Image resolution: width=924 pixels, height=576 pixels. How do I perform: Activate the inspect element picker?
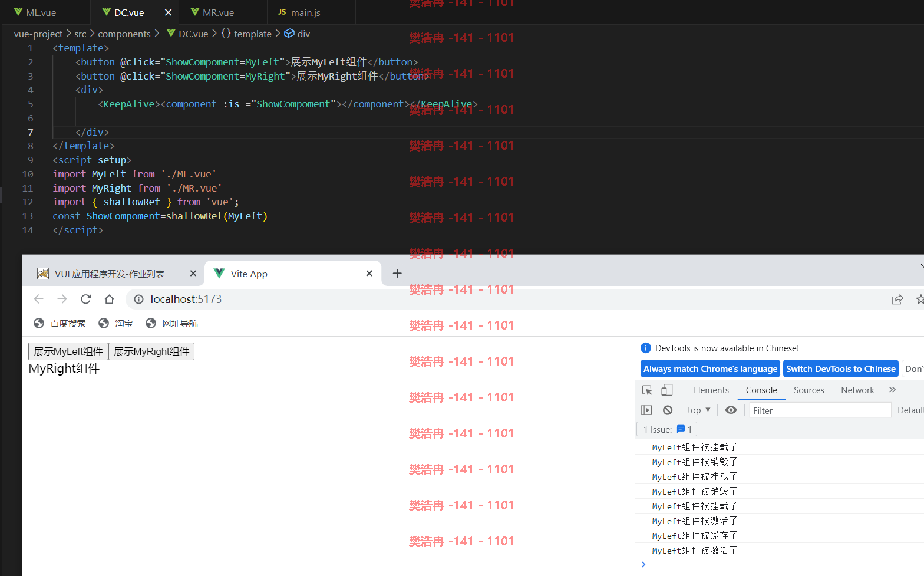coord(647,390)
